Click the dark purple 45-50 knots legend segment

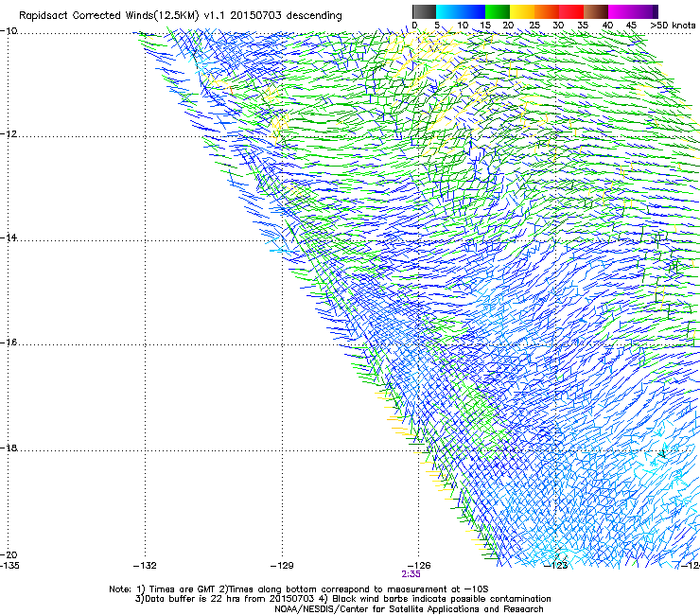tap(645, 11)
